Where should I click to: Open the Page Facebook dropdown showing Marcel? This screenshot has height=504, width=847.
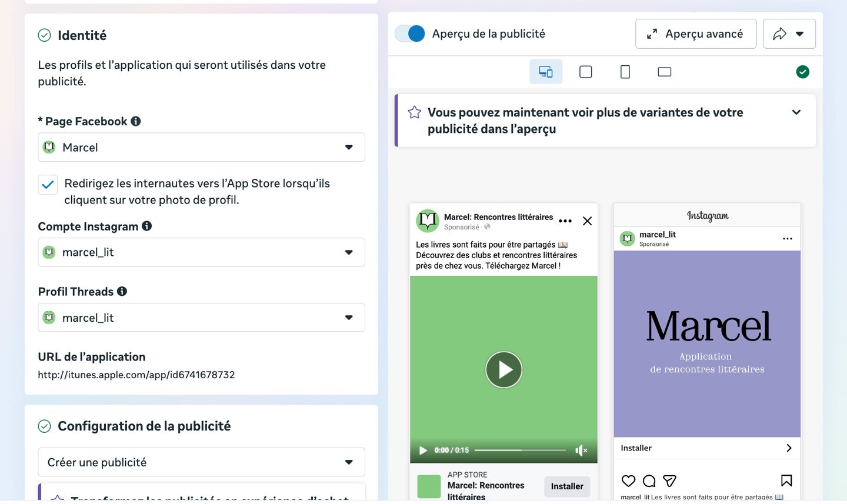pyautogui.click(x=201, y=147)
